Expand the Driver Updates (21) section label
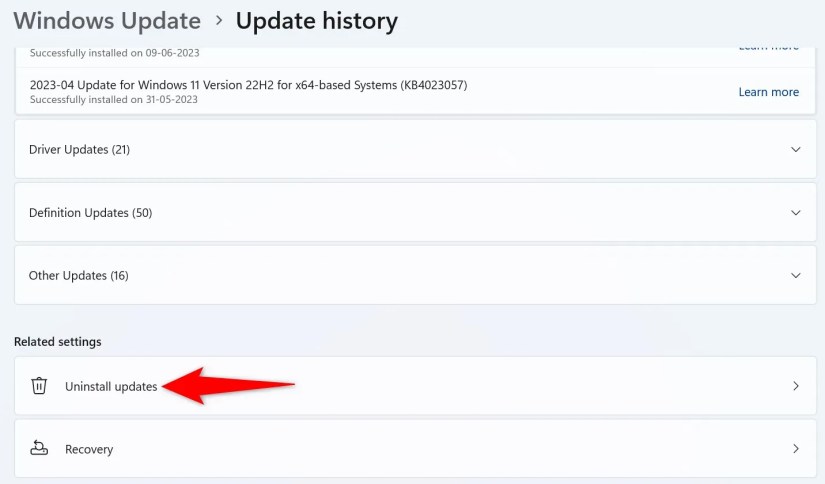 point(79,149)
